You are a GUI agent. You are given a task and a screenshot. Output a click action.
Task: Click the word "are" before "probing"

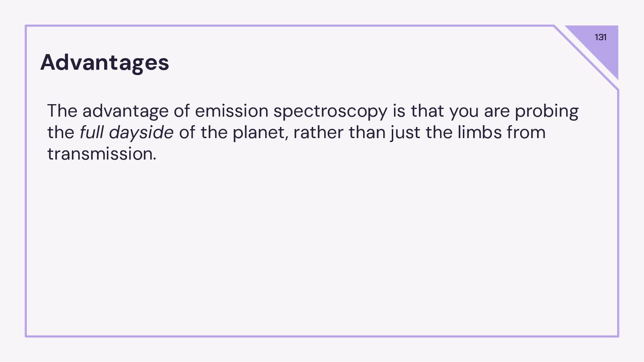click(497, 111)
